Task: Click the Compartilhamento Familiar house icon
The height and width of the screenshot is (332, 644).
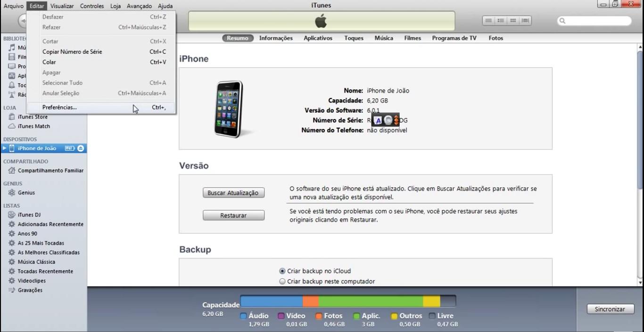Action: point(12,170)
